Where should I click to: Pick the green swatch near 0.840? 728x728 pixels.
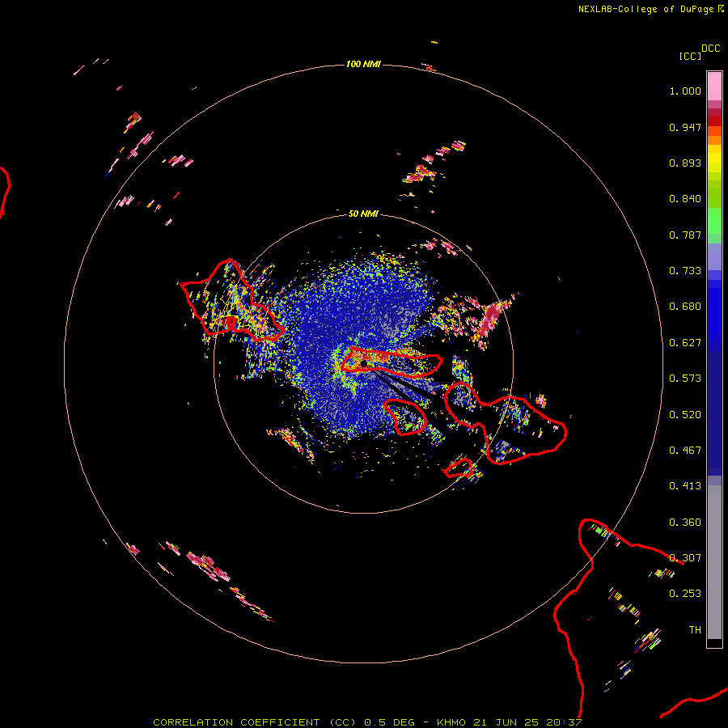click(714, 195)
